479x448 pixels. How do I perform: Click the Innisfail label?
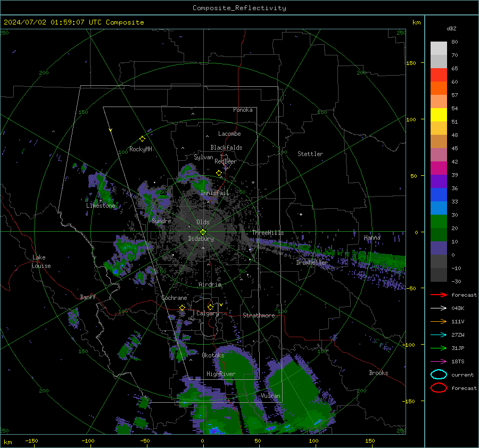tap(214, 193)
